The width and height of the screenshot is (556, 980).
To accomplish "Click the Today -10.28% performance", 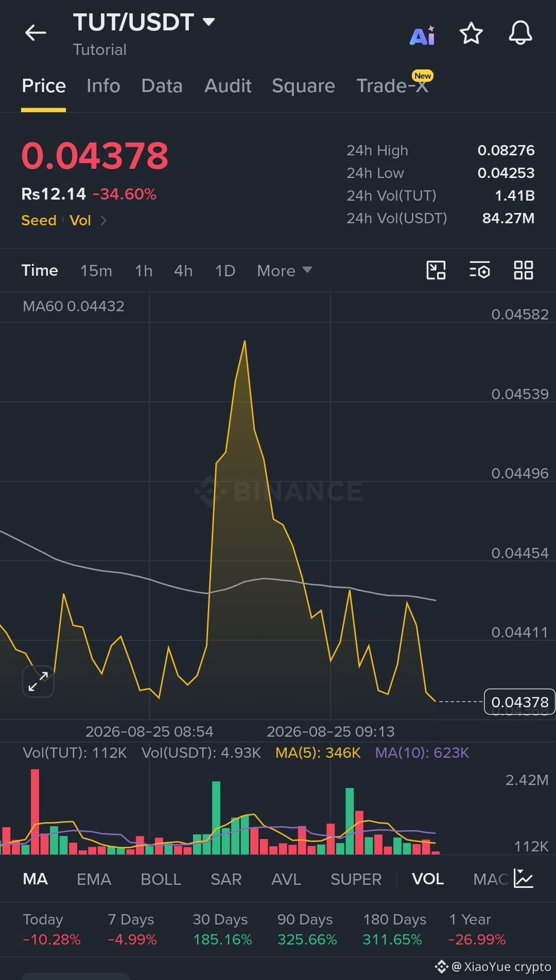I will tap(51, 930).
